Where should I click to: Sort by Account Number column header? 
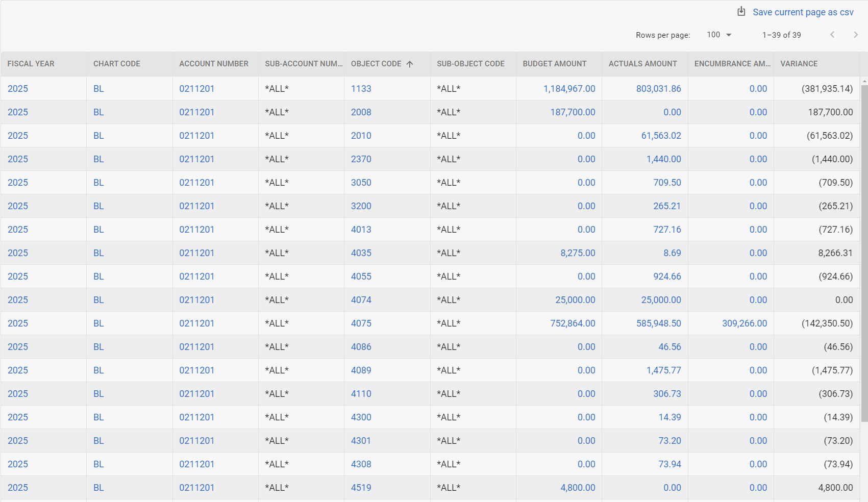coord(214,64)
